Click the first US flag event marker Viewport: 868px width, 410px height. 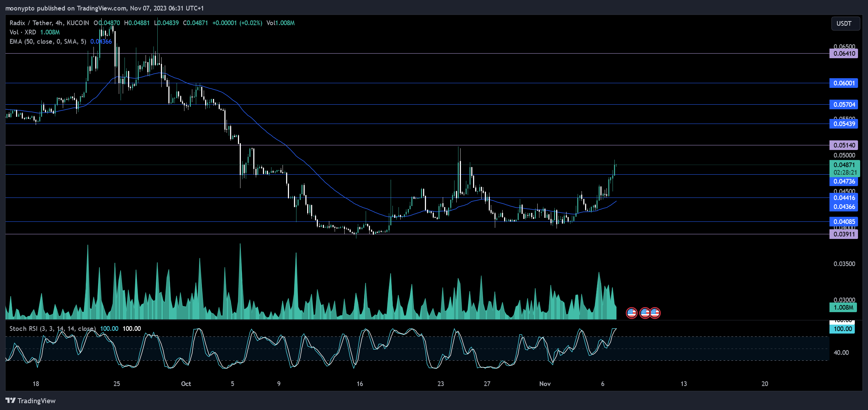pos(631,313)
